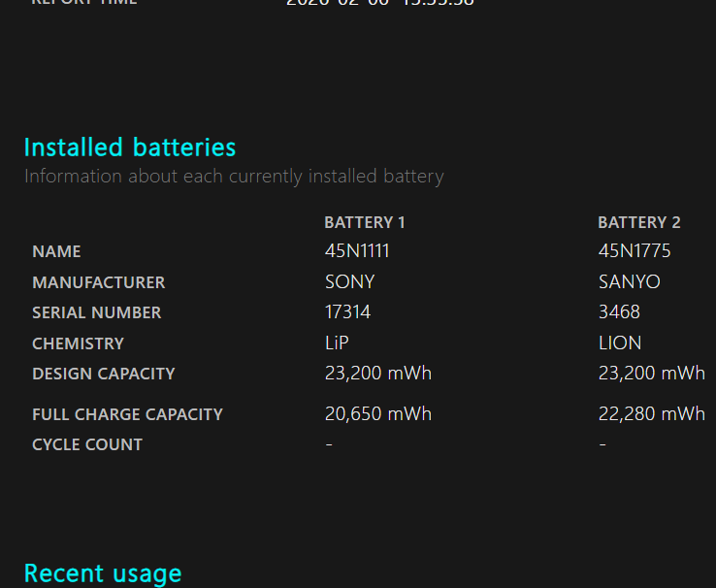716x588 pixels.
Task: Click the Recent usage heading
Action: [102, 573]
